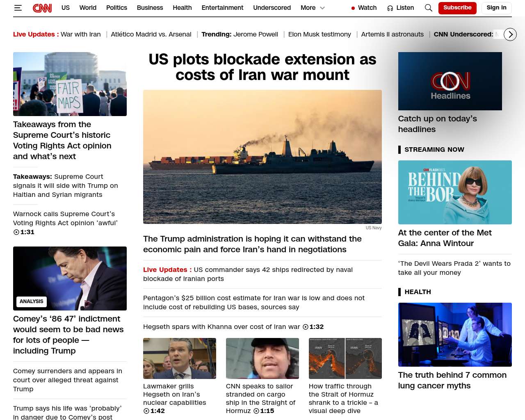Open Comey surrenders in court story
Image resolution: width=525 pixels, height=420 pixels.
click(68, 380)
